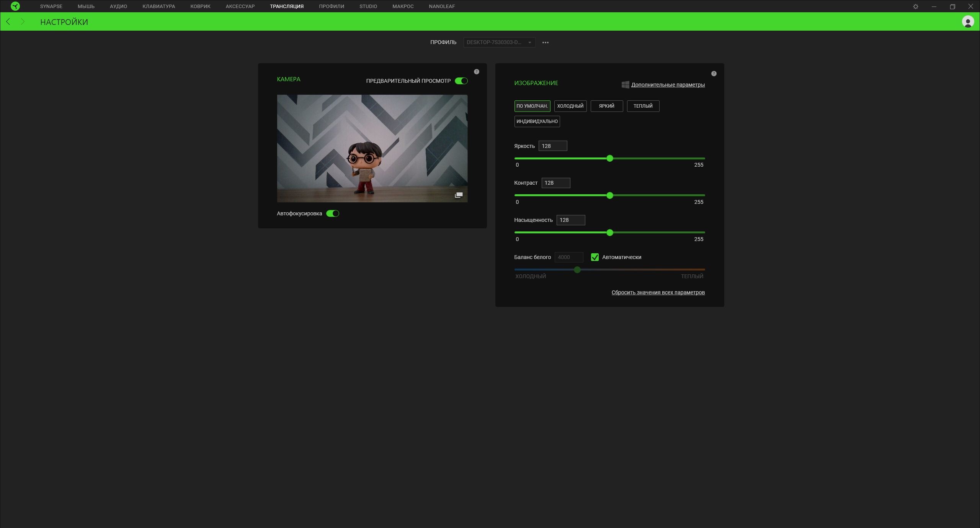This screenshot has height=528, width=980.
Task: Expand the Профиль dropdown
Action: pos(499,42)
